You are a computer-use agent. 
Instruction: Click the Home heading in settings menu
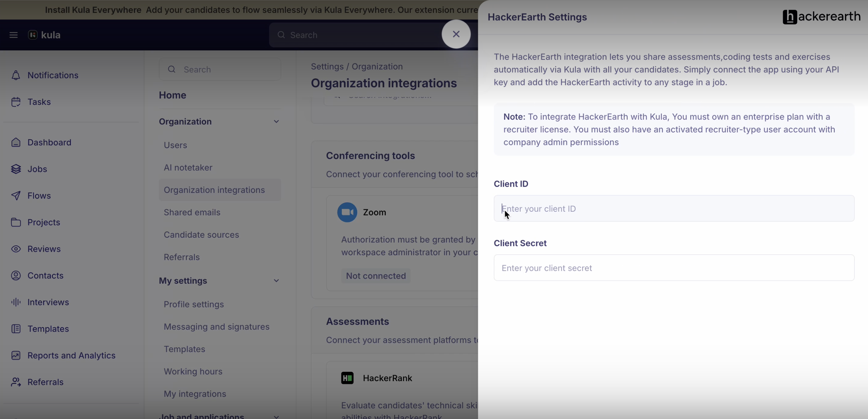pos(173,95)
